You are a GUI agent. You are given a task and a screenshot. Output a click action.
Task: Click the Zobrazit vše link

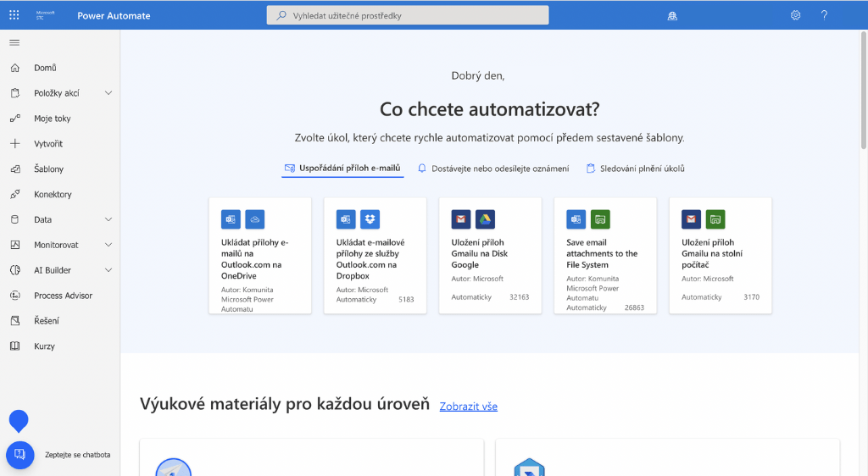pos(468,407)
